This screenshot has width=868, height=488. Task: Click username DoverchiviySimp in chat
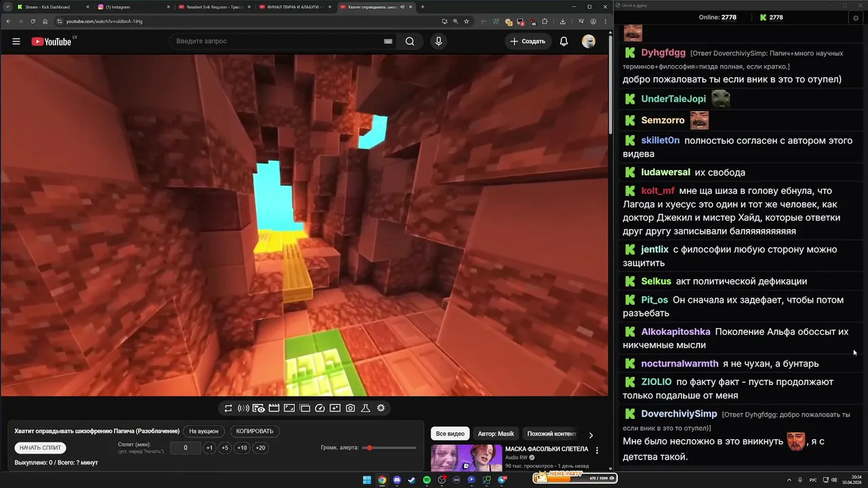coord(679,413)
